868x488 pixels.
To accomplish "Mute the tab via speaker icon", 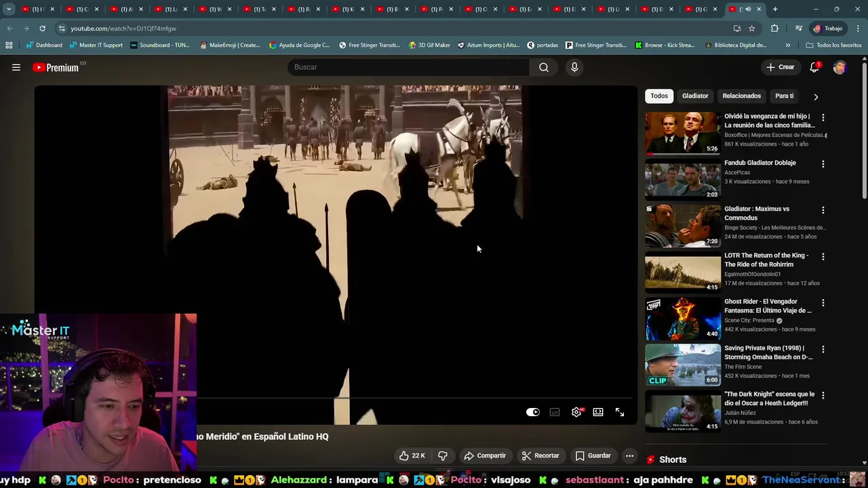I will coord(747,9).
